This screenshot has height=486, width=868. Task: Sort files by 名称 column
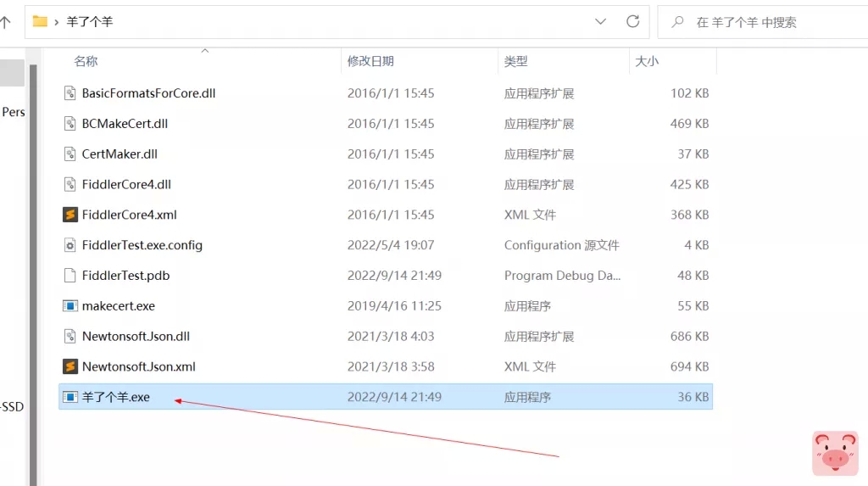86,62
